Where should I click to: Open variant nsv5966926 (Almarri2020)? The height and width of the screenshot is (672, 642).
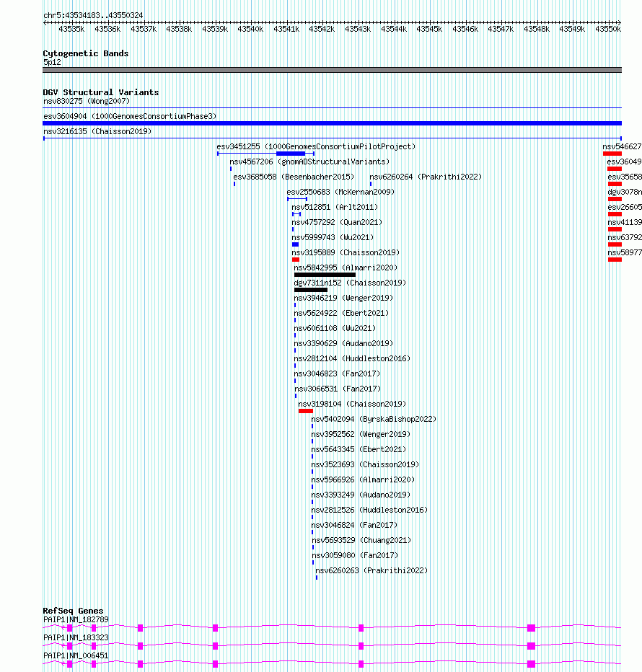tap(363, 480)
